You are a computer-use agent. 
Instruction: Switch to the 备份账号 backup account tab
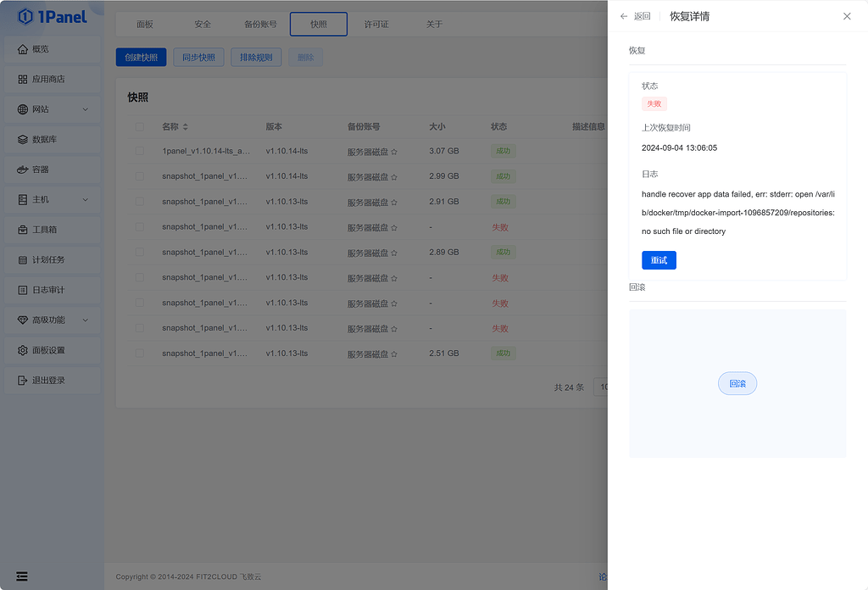coord(260,24)
